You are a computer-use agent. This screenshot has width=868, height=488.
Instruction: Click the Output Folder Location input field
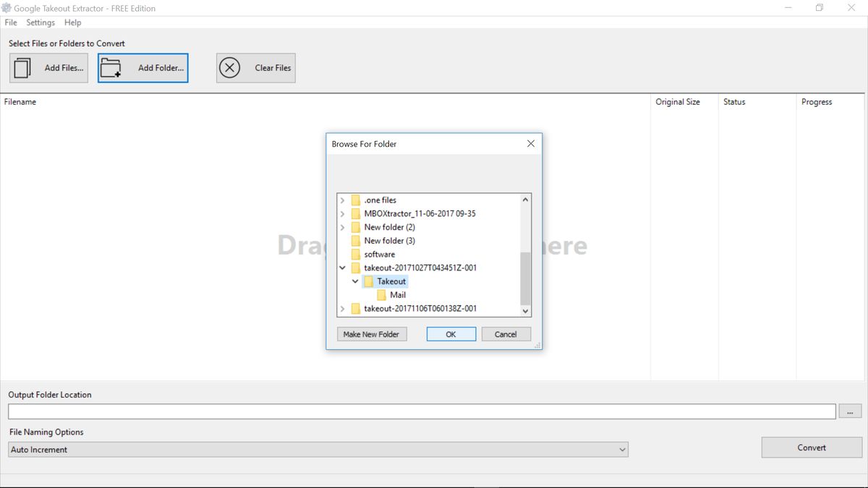click(x=420, y=411)
